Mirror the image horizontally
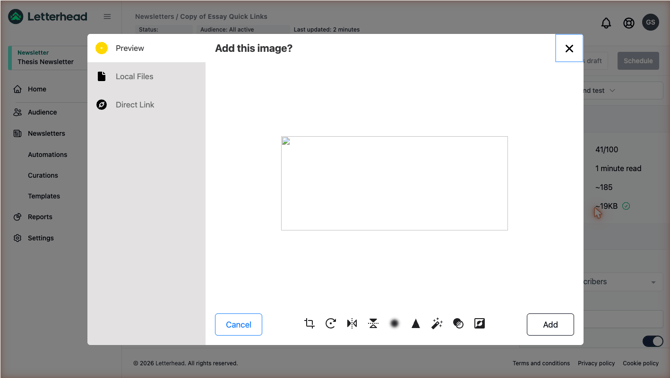 [x=352, y=324]
